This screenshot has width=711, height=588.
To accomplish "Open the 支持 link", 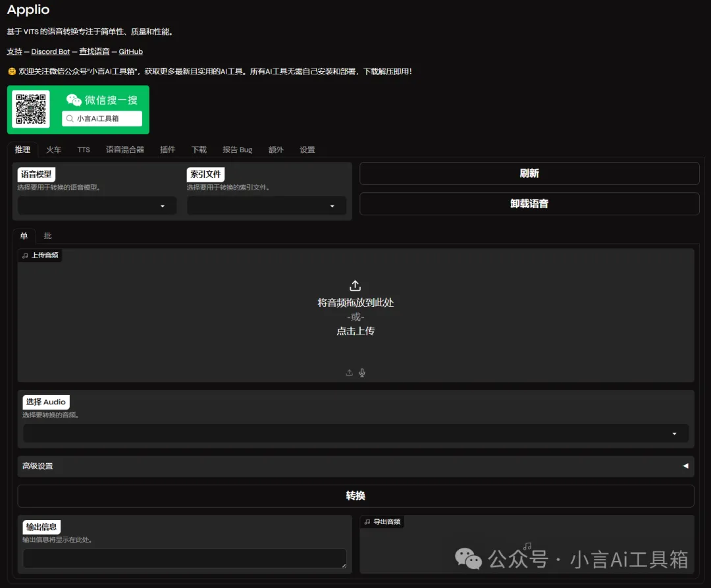I will coord(14,51).
